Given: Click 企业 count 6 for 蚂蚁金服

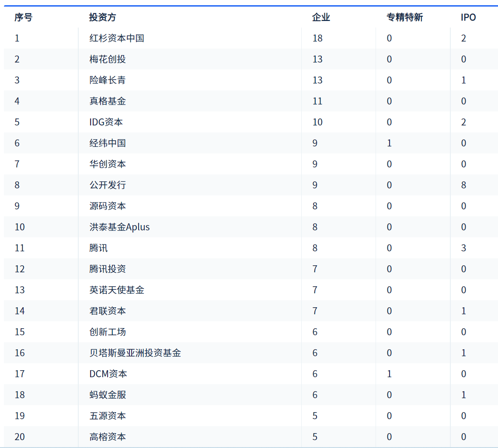Looking at the screenshot, I should pyautogui.click(x=315, y=395).
